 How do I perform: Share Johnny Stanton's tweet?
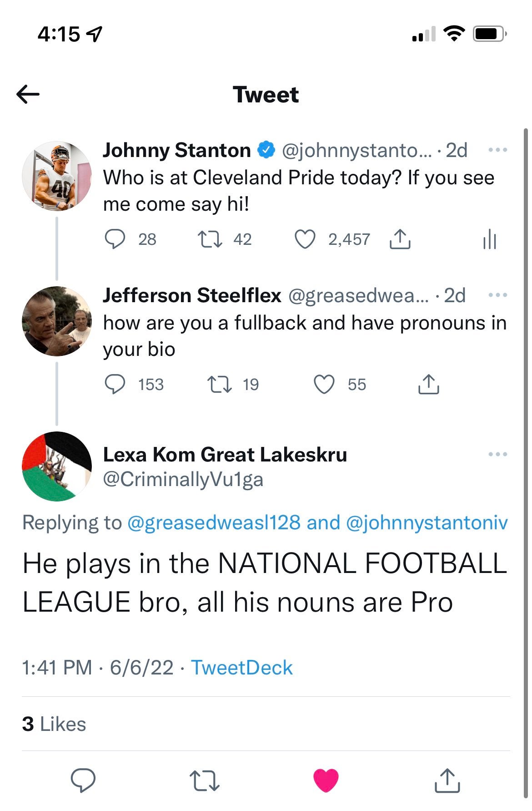(x=400, y=239)
